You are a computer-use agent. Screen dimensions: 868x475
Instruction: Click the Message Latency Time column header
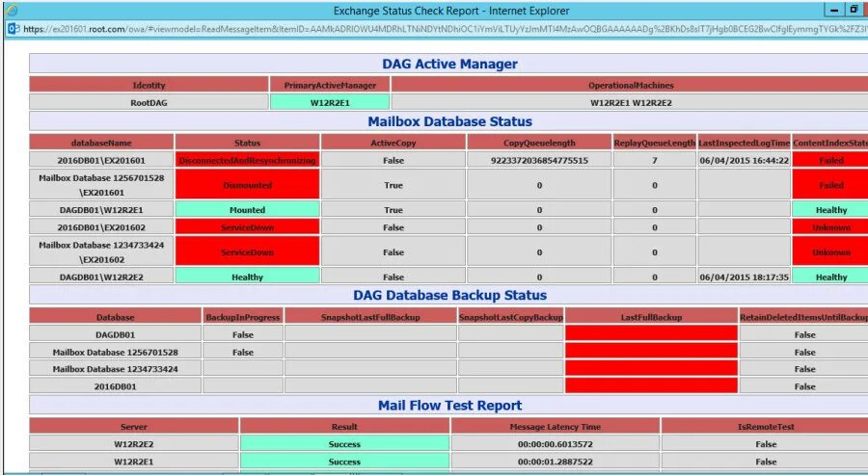[x=556, y=426]
